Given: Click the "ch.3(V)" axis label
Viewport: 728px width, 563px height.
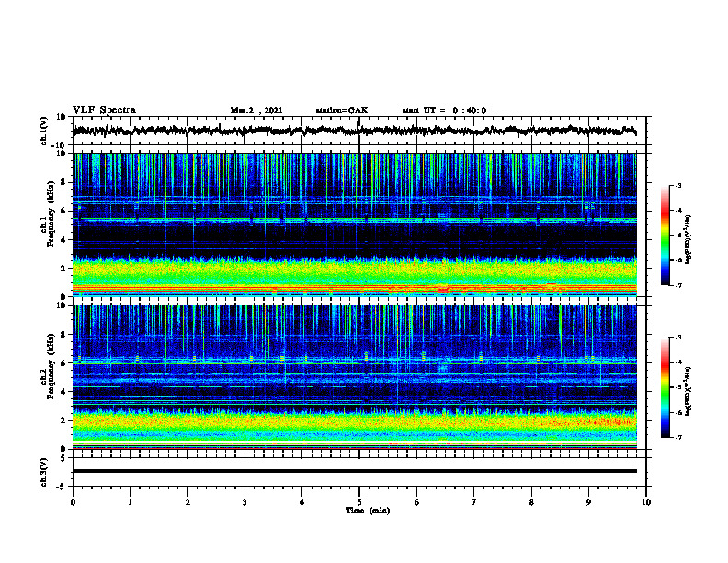Looking at the screenshot, I should point(44,472).
